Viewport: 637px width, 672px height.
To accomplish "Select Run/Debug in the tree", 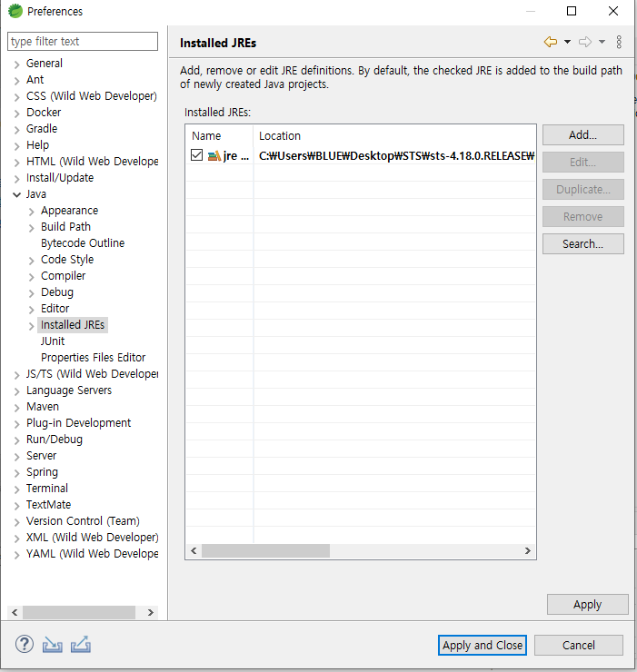I will point(54,440).
